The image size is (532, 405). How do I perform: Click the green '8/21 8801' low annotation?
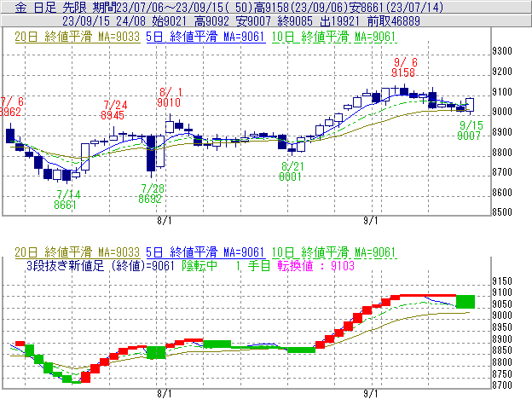tap(291, 171)
